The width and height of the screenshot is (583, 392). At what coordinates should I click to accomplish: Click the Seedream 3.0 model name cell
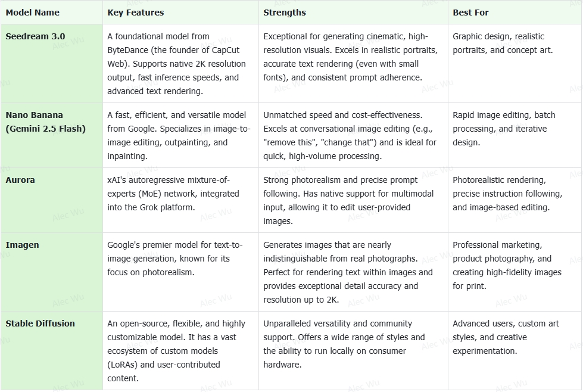click(x=52, y=64)
